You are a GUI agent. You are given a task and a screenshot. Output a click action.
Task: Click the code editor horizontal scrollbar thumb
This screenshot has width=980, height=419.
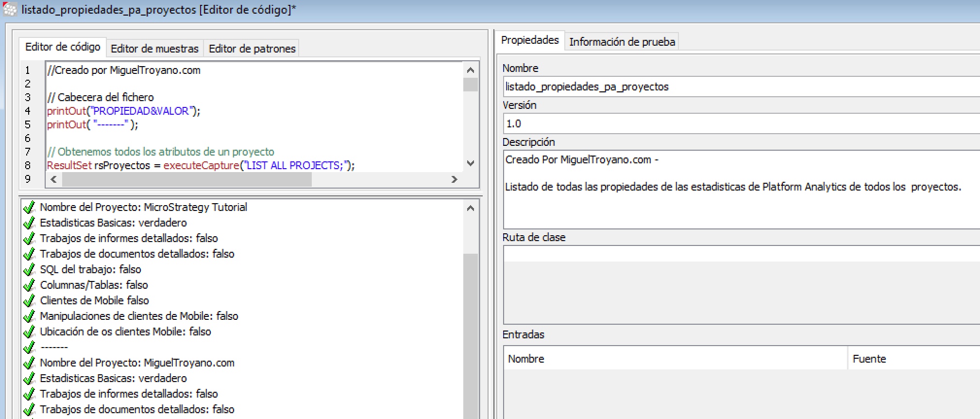187,179
